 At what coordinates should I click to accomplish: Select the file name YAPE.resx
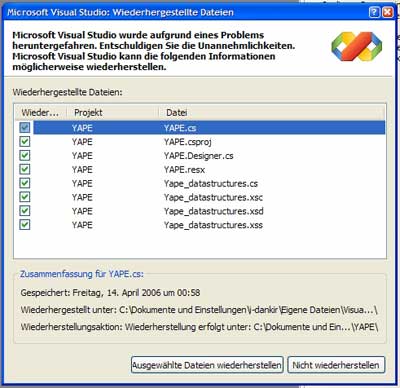(x=184, y=170)
